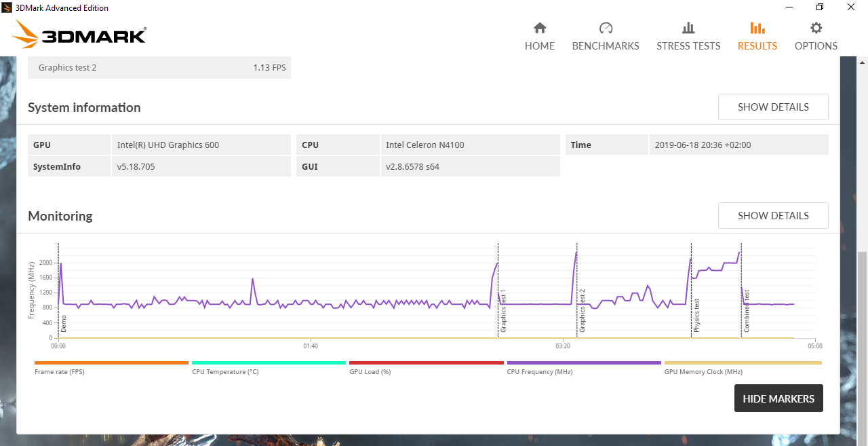
Task: Click the Graphics test 1 chart marker
Action: click(x=503, y=310)
